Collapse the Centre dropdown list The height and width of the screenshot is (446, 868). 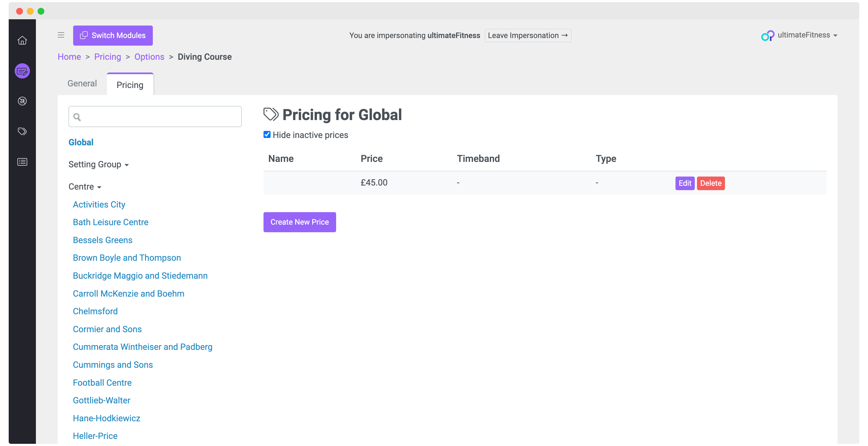pyautogui.click(x=85, y=187)
